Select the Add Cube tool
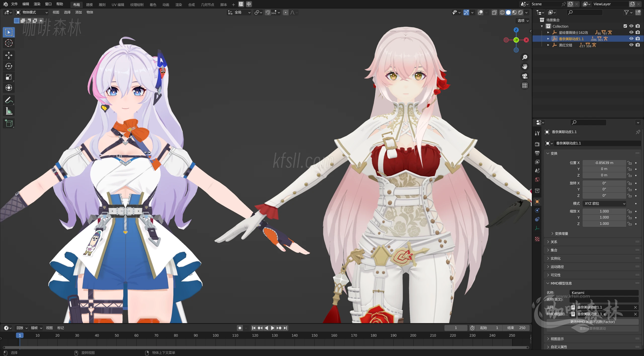 point(9,123)
